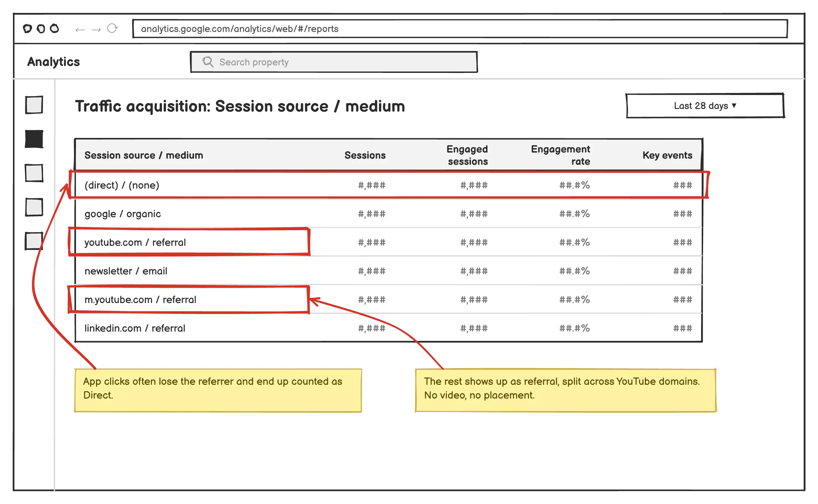818x504 pixels.
Task: Click Key events value for linkedin.com / referral
Action: 683,328
